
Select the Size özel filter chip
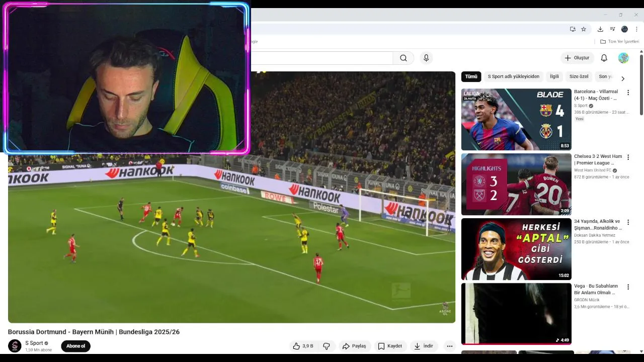579,76
